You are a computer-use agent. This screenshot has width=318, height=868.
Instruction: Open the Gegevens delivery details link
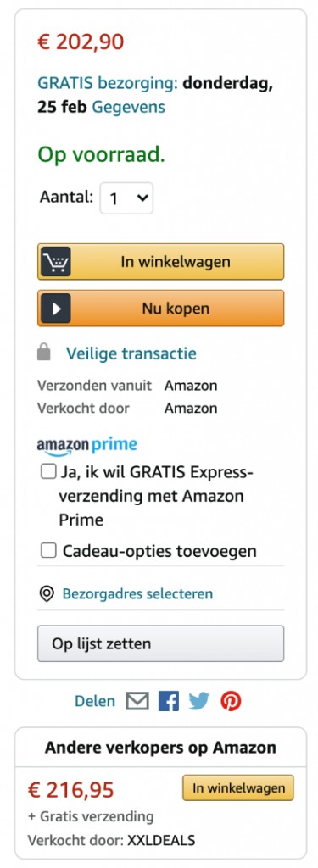point(129,106)
